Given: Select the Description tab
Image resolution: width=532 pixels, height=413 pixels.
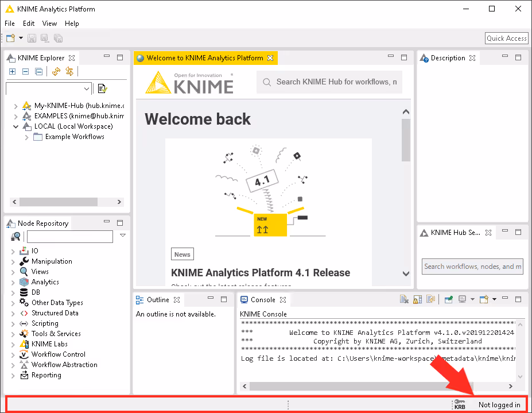Looking at the screenshot, I should (x=448, y=58).
